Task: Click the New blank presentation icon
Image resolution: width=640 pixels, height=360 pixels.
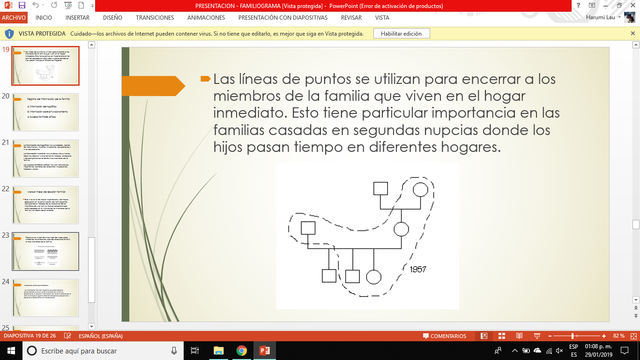Action: coord(81,5)
